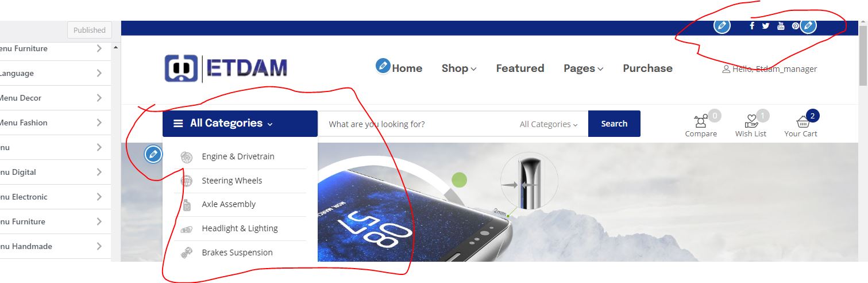Go to the Purchase menu item
The width and height of the screenshot is (868, 283).
tap(647, 68)
